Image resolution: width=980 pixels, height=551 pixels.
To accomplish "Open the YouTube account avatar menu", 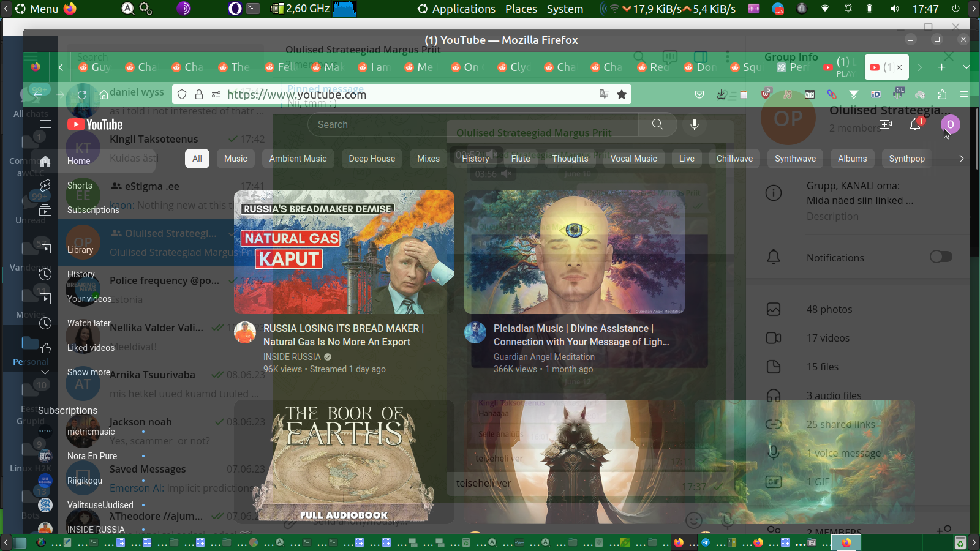I will click(950, 124).
